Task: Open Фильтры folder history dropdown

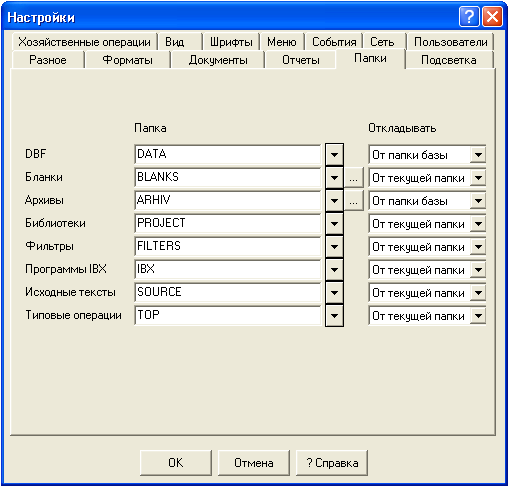Action: (334, 247)
